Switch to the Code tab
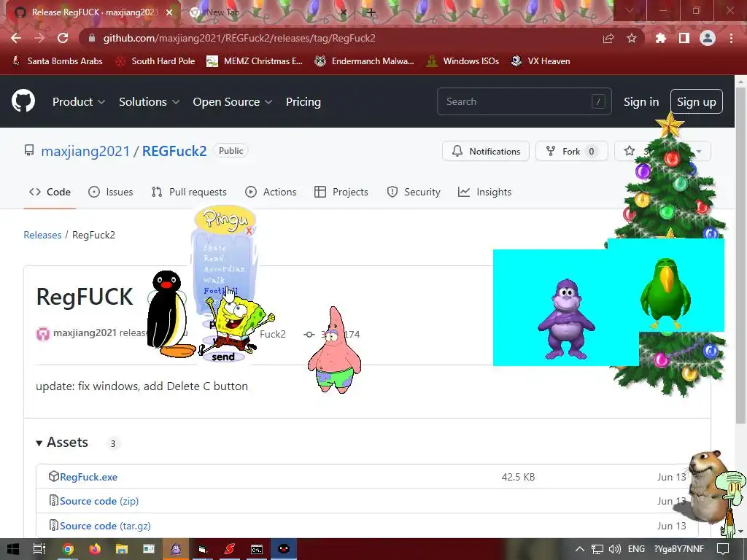Image resolution: width=747 pixels, height=560 pixels. point(50,192)
